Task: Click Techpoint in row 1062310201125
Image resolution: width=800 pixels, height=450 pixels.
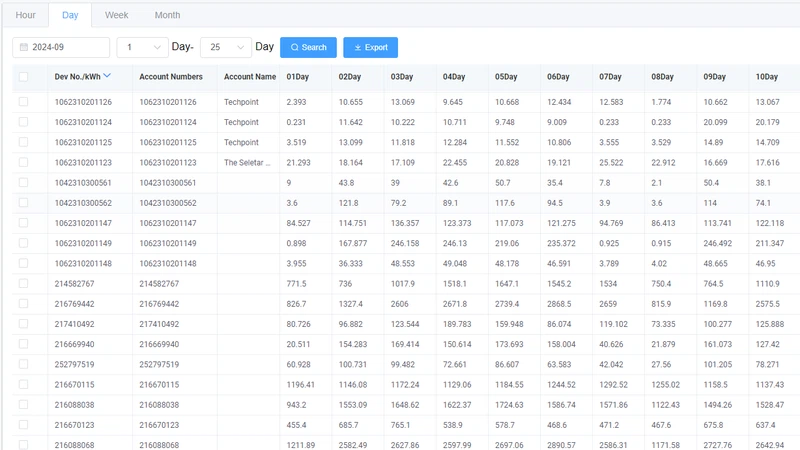Action: point(241,142)
